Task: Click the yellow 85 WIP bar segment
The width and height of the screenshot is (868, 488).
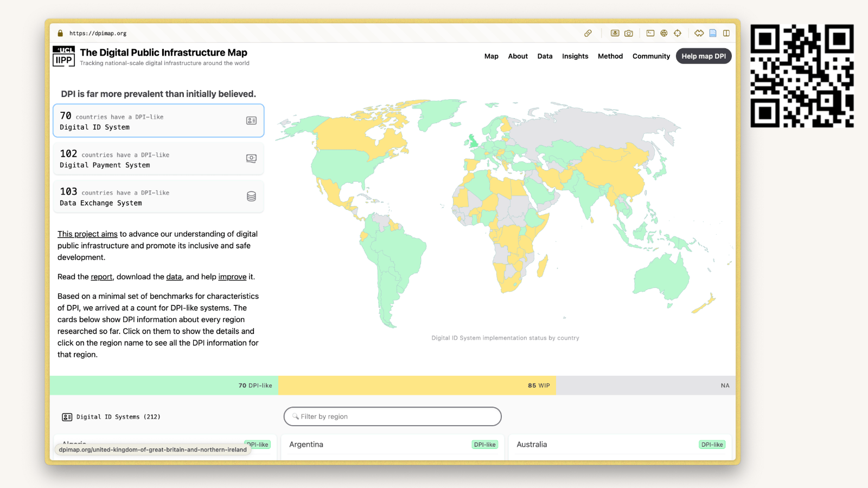Action: 418,386
